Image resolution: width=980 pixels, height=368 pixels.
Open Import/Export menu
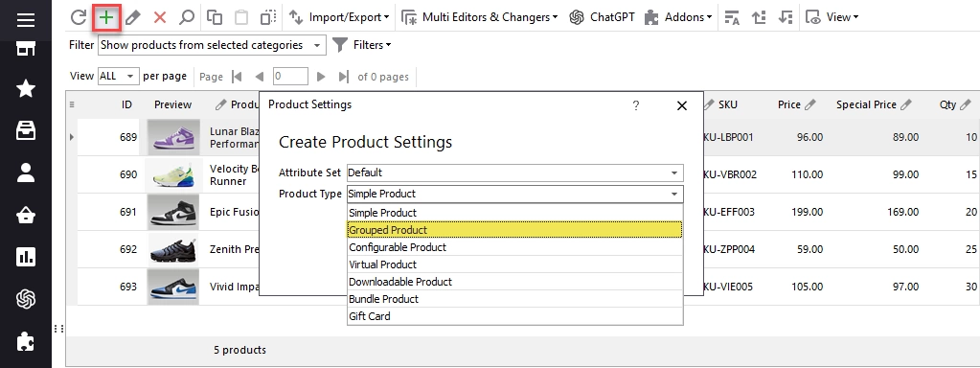339,17
